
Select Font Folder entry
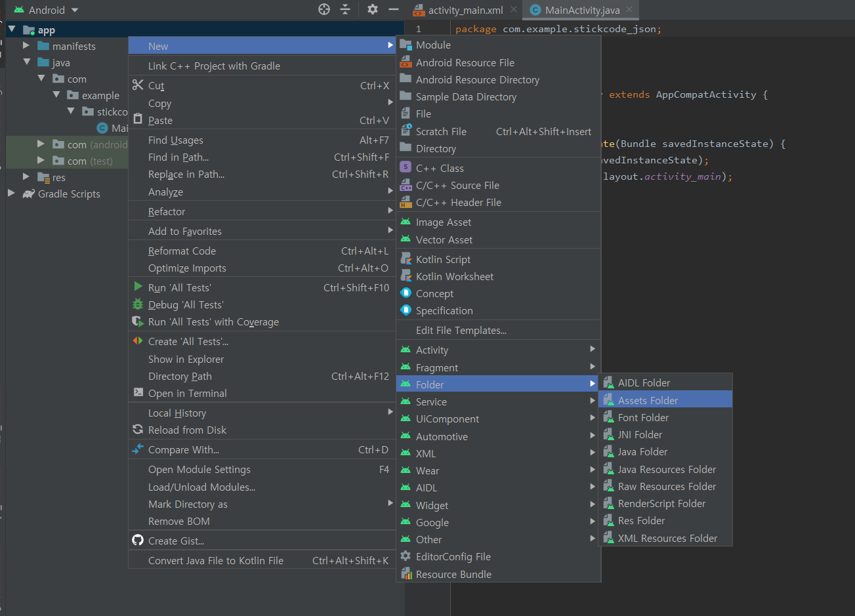(x=665, y=417)
